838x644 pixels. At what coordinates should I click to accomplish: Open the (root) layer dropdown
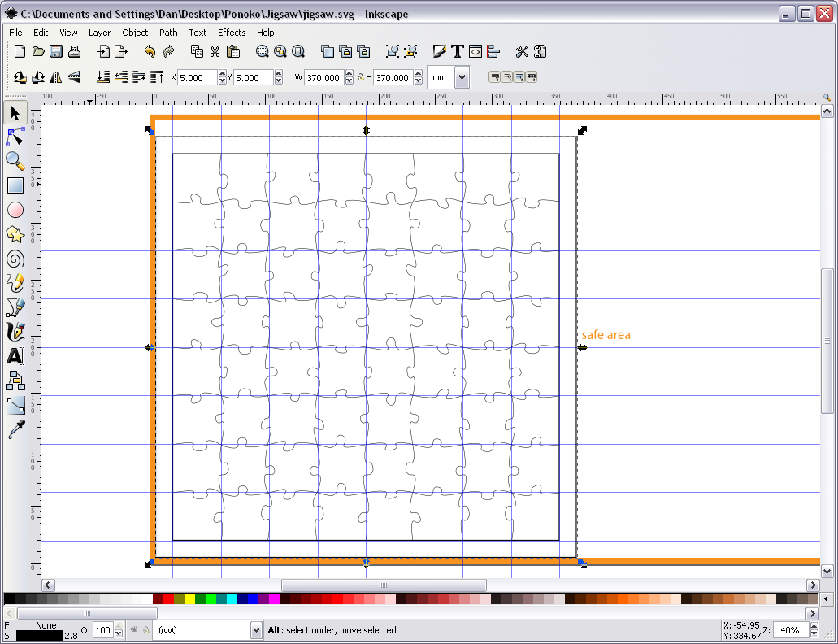pyautogui.click(x=256, y=630)
